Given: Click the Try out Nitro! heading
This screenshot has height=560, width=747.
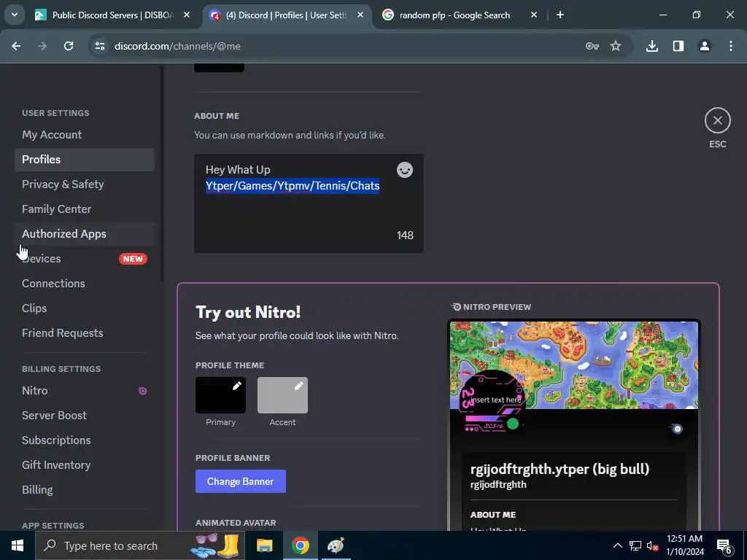Looking at the screenshot, I should click(x=248, y=312).
